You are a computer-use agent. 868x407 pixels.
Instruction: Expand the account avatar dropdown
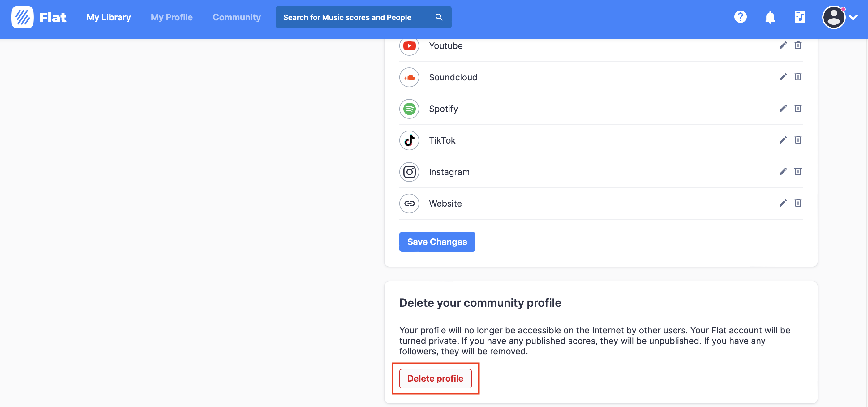point(834,17)
